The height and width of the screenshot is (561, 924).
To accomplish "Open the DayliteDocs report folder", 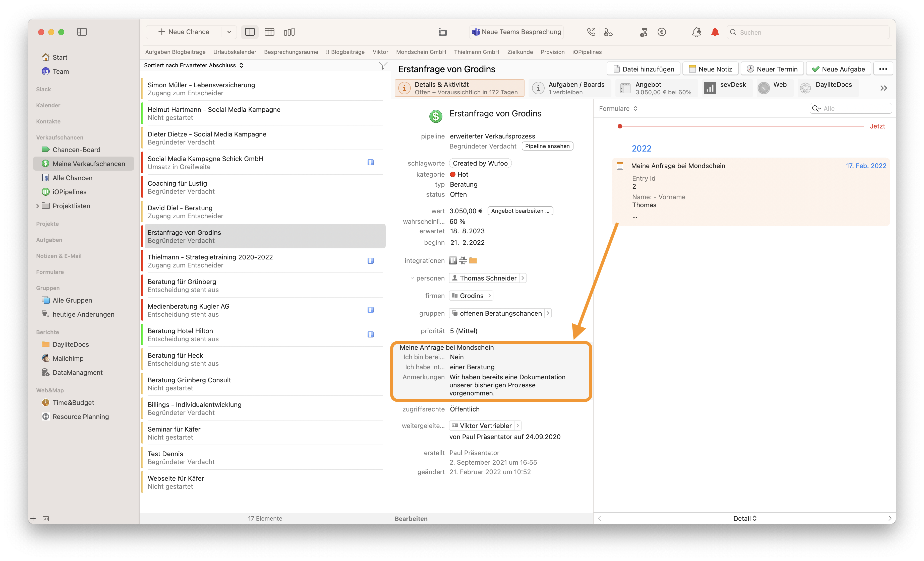I will pos(71,344).
